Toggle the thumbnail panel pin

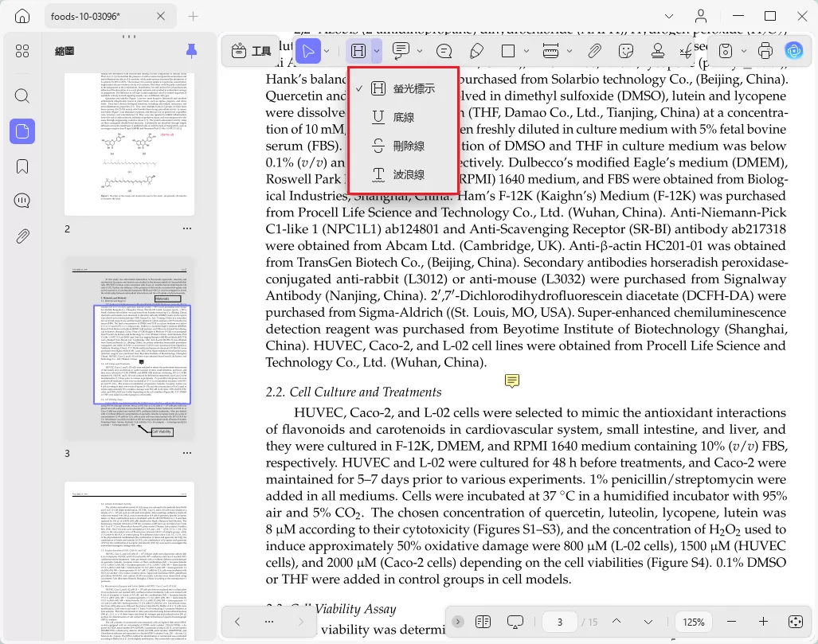(x=191, y=51)
